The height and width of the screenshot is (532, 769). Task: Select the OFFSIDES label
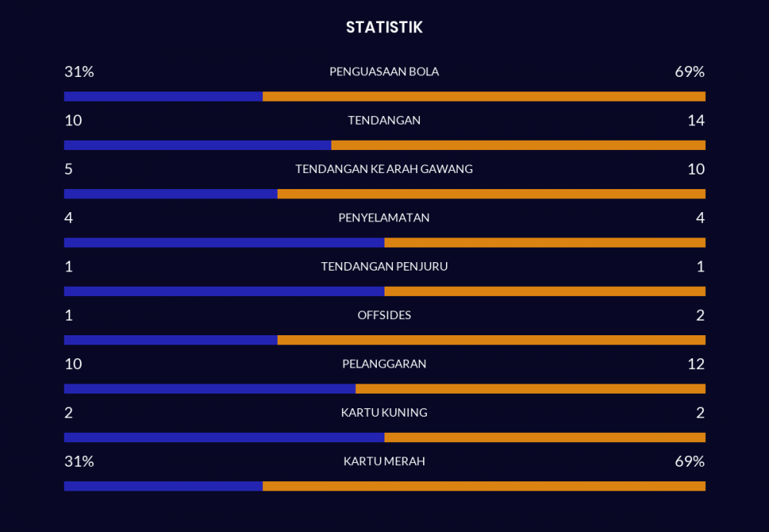(384, 315)
